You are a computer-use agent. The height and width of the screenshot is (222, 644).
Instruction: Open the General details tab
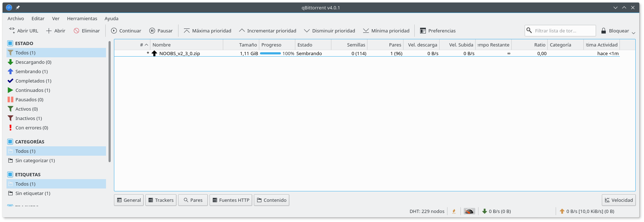click(129, 200)
